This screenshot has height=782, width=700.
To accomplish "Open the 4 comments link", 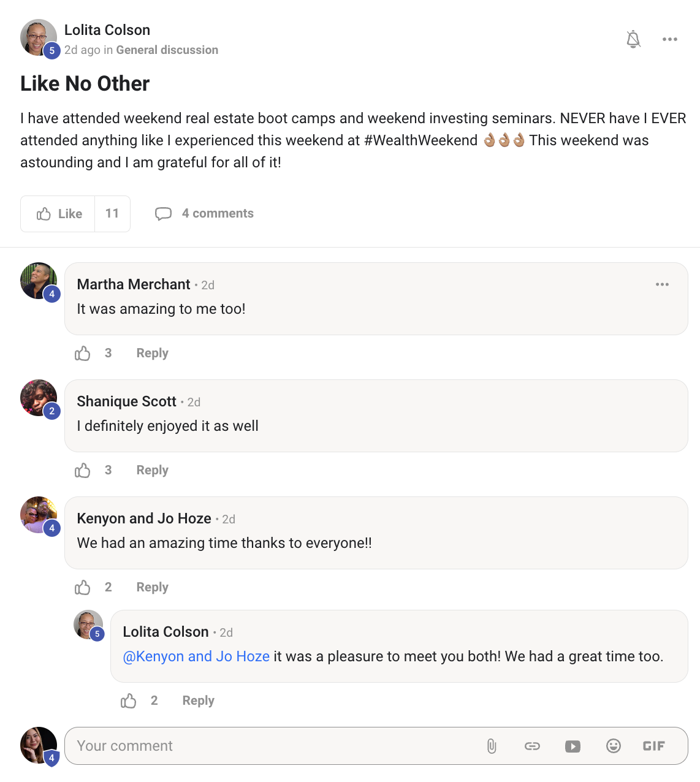I will point(205,214).
